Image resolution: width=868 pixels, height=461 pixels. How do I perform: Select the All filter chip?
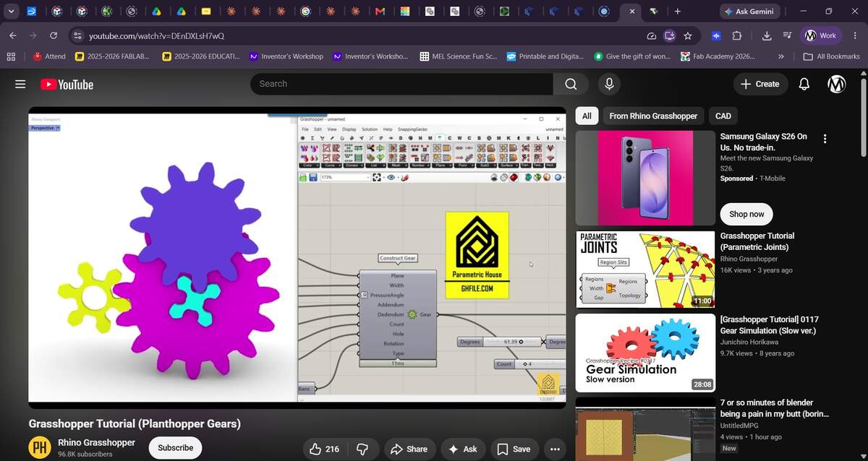(x=587, y=116)
